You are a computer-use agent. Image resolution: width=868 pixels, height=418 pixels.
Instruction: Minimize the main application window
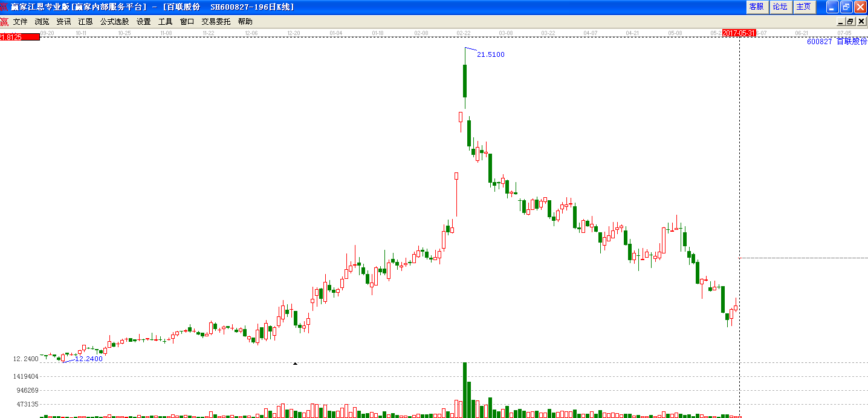(x=832, y=7)
